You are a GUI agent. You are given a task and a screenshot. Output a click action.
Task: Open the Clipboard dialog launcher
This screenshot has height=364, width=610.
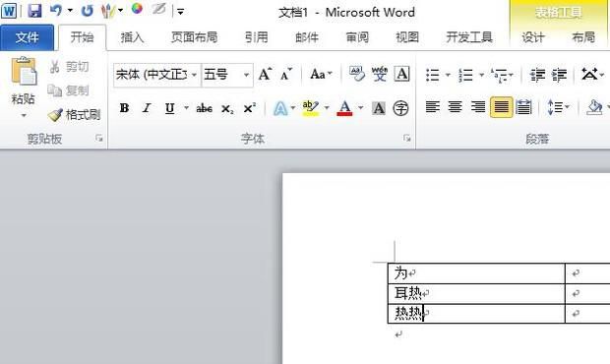click(x=99, y=138)
